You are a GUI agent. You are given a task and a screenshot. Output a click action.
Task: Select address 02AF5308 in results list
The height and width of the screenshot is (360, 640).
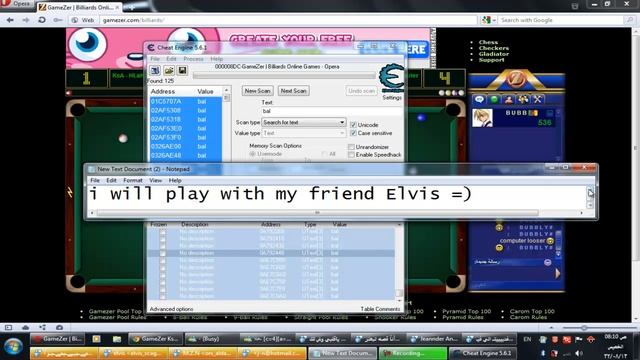pyautogui.click(x=186, y=110)
